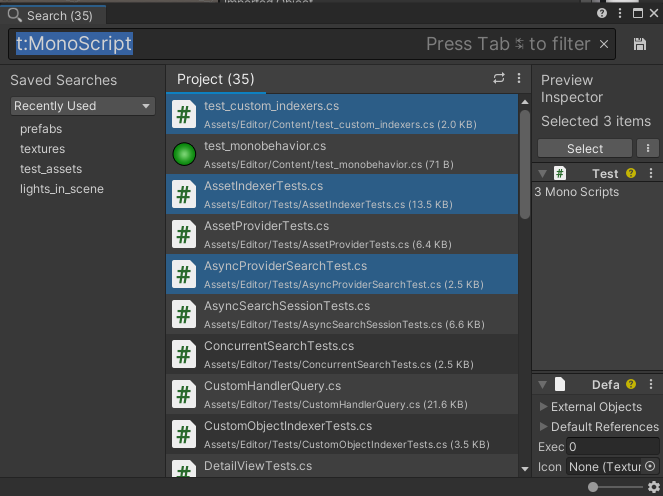663x496 pixels.
Task: Click the Icon object picker circle
Action: tap(650, 466)
